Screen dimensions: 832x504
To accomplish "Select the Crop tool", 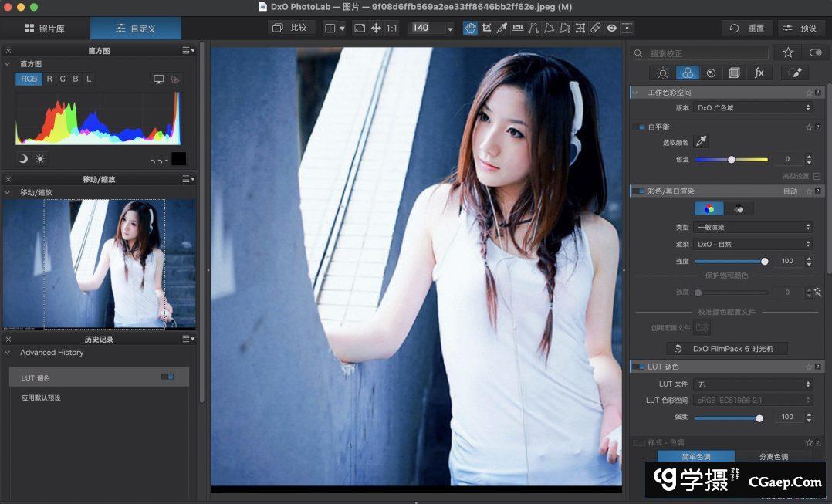I will (x=487, y=28).
